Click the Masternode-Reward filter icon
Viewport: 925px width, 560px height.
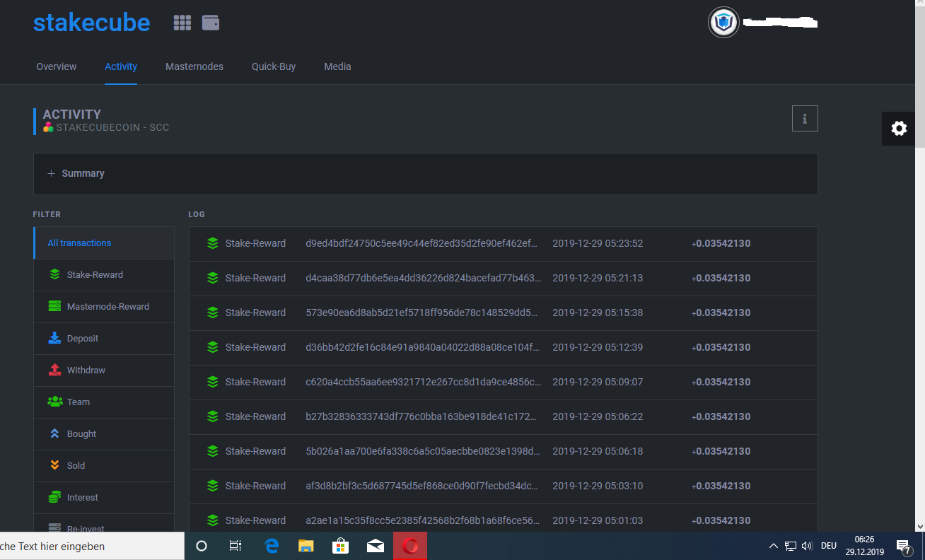(54, 307)
